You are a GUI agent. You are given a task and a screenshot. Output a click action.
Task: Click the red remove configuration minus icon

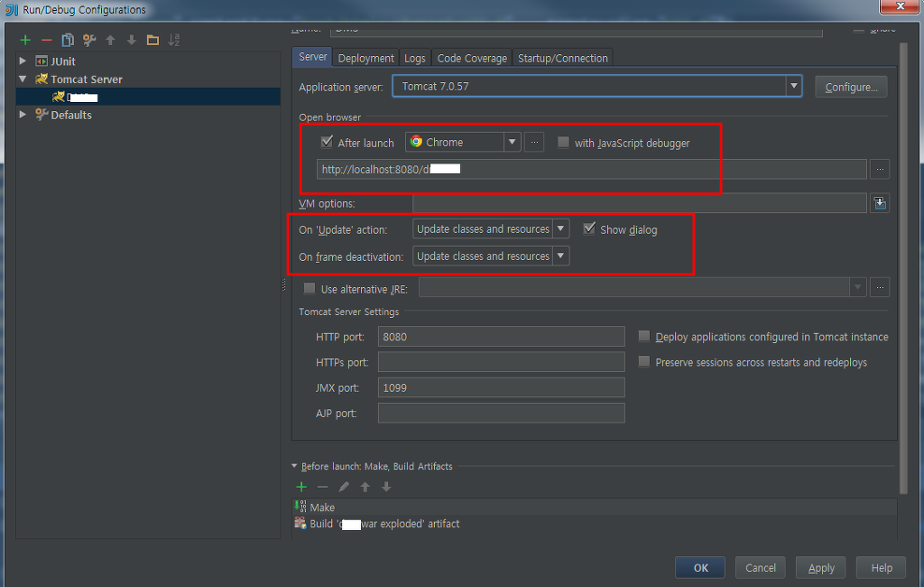pyautogui.click(x=46, y=40)
